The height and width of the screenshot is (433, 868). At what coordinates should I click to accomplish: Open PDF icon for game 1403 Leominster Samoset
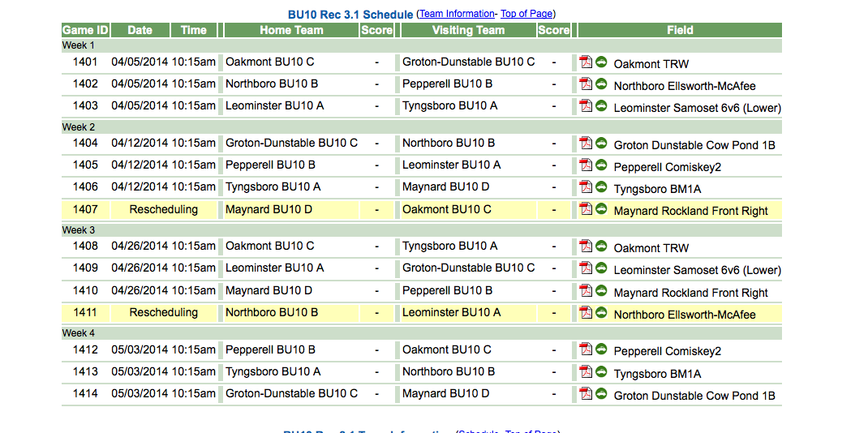click(x=586, y=105)
